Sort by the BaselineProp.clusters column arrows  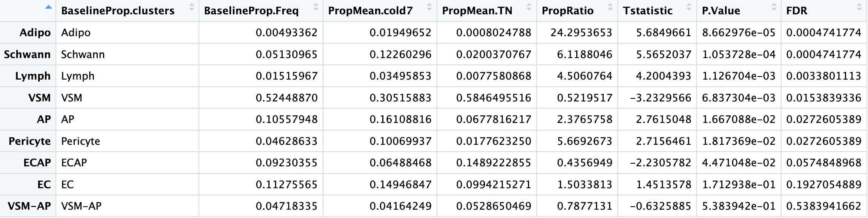click(x=192, y=7)
